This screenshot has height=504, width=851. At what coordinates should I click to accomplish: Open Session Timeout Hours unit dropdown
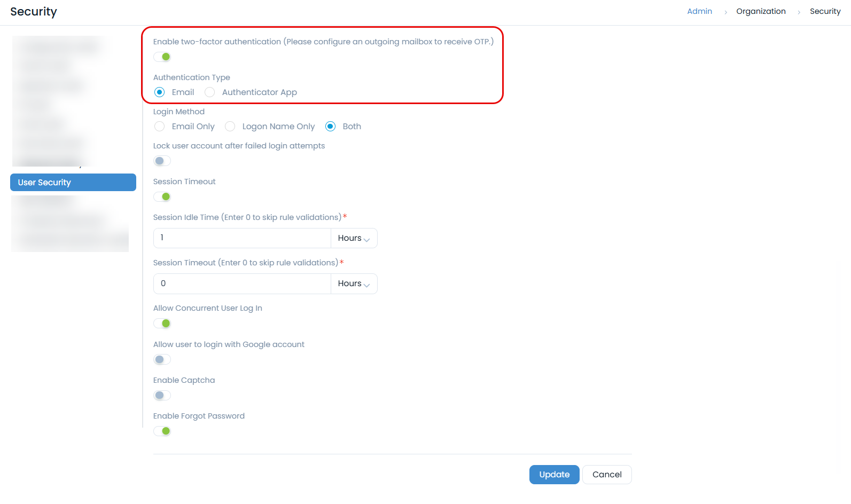354,283
